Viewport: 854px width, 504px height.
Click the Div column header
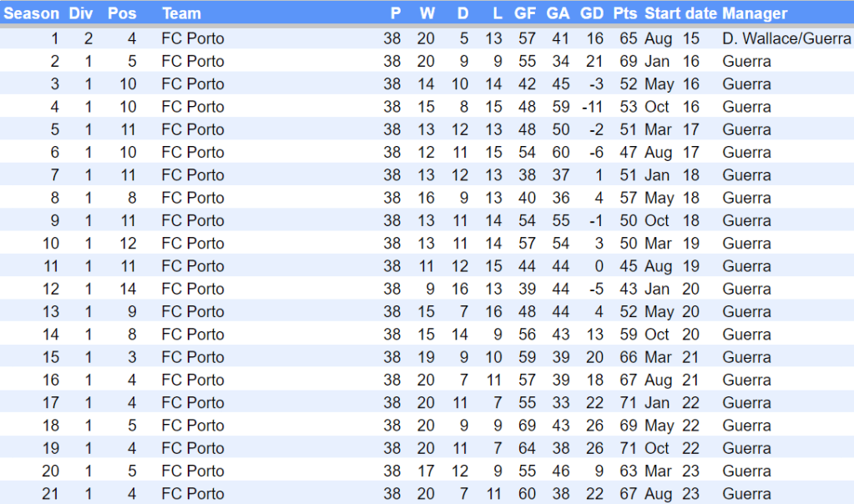point(81,13)
